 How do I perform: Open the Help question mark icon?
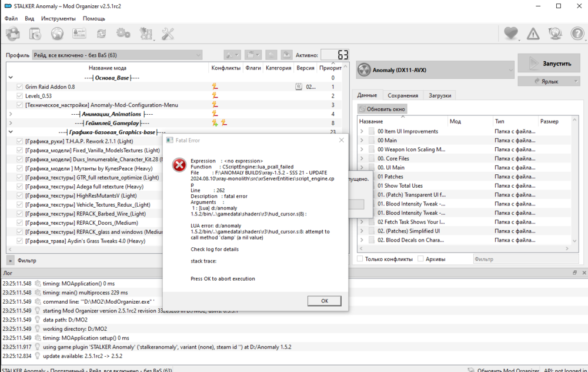coord(577,34)
